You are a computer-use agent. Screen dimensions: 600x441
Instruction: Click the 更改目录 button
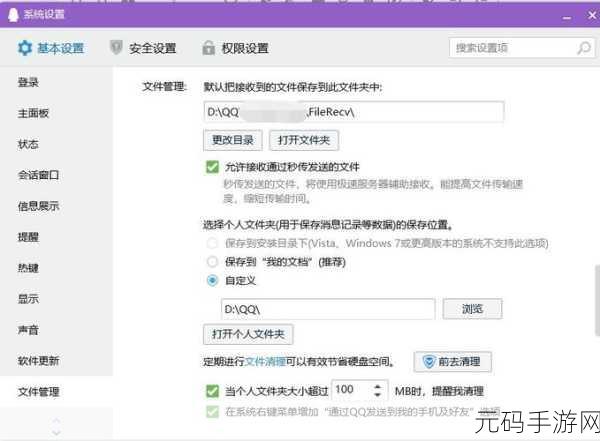click(x=233, y=140)
